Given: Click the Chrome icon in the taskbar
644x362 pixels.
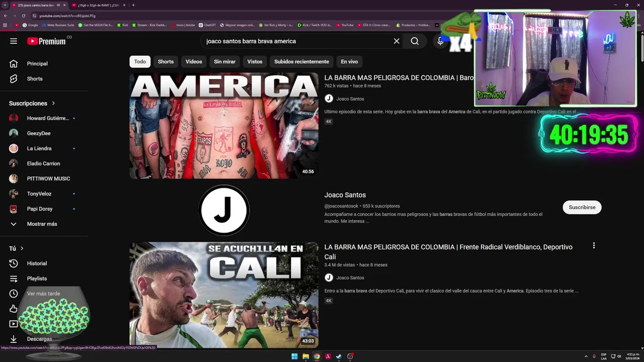Looking at the screenshot, I should (316, 356).
